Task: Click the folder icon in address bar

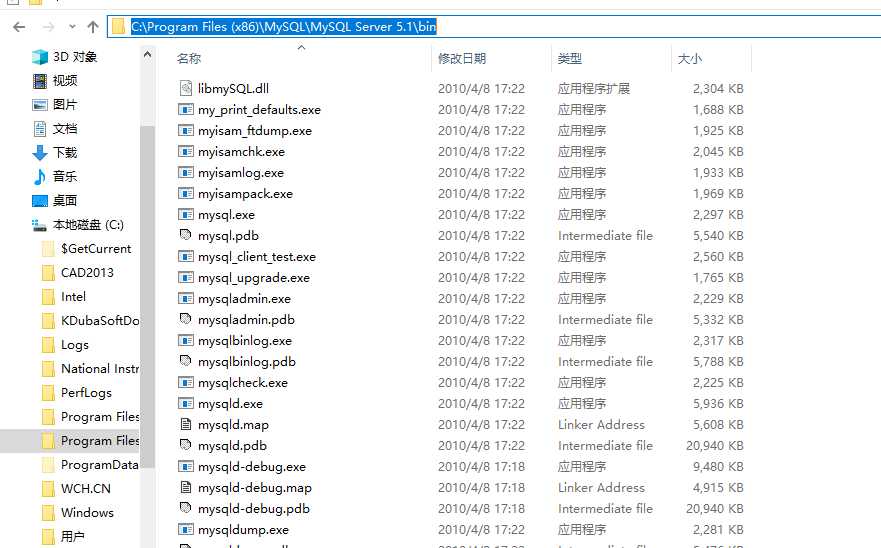Action: point(118,26)
